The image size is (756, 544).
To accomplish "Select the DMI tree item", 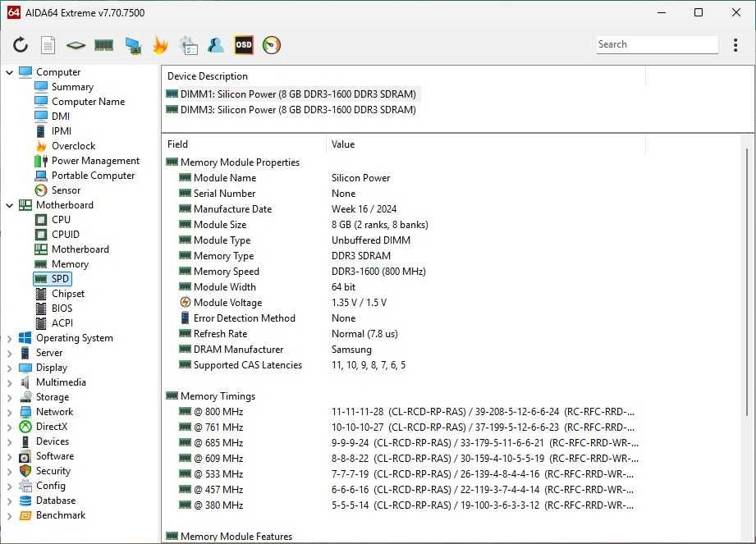I will pyautogui.click(x=60, y=117).
